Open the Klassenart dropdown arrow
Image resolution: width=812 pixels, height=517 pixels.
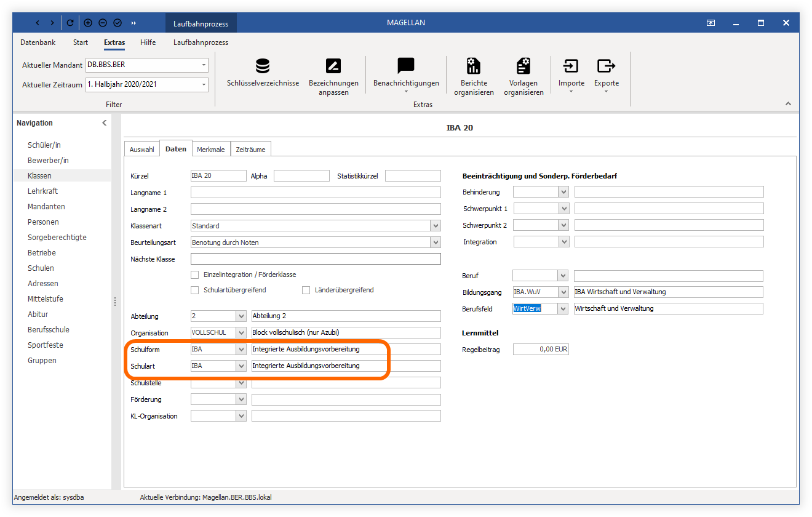point(436,226)
